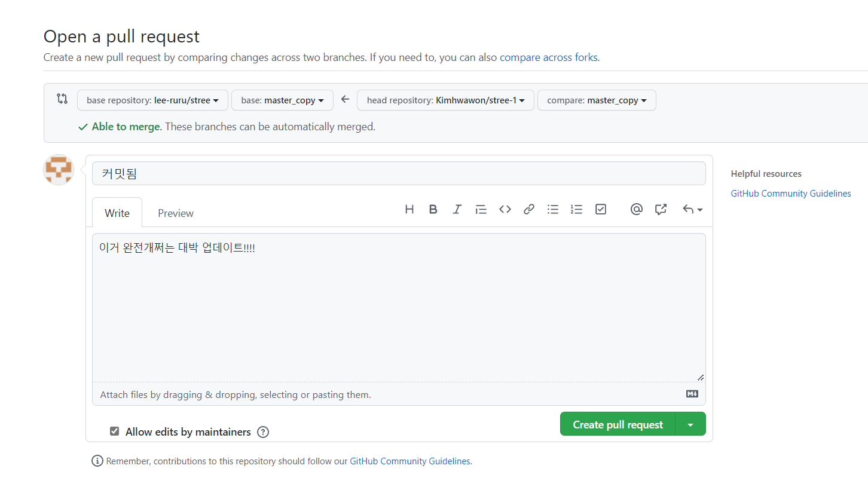Open the saved replies arrow icon
The image size is (868, 484).
pos(693,209)
